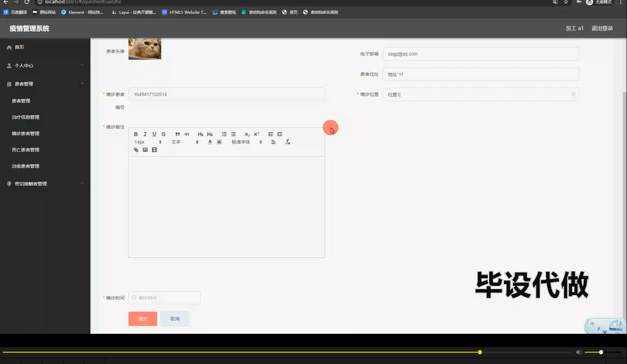This screenshot has height=364, width=627.
Task: Select the italic formatting icon
Action: [145, 134]
